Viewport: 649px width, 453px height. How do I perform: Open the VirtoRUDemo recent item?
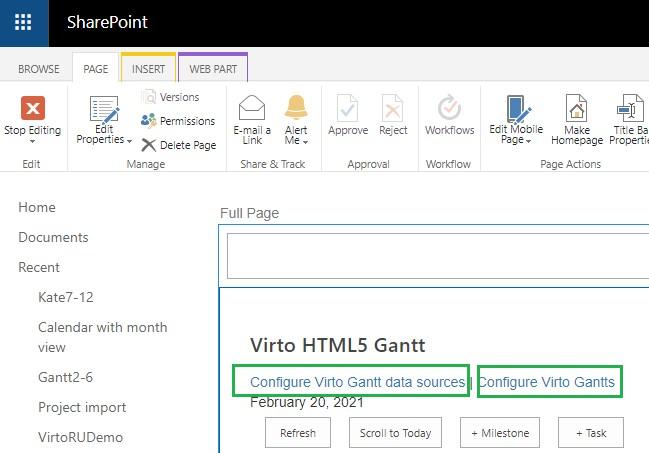80,437
